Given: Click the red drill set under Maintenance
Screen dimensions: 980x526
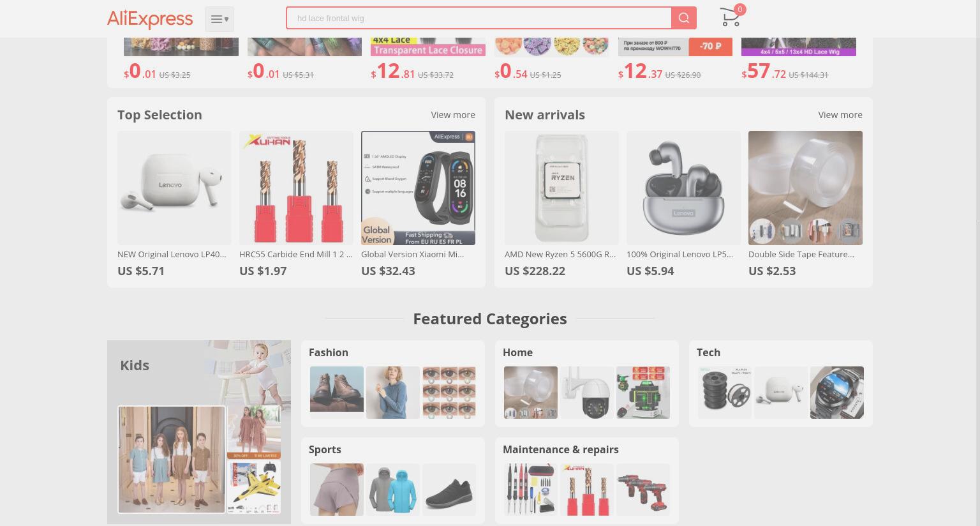Looking at the screenshot, I should [643, 490].
